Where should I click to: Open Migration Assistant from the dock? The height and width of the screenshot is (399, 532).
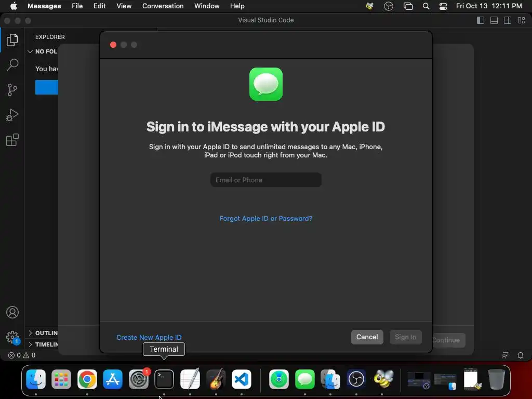tap(330, 379)
